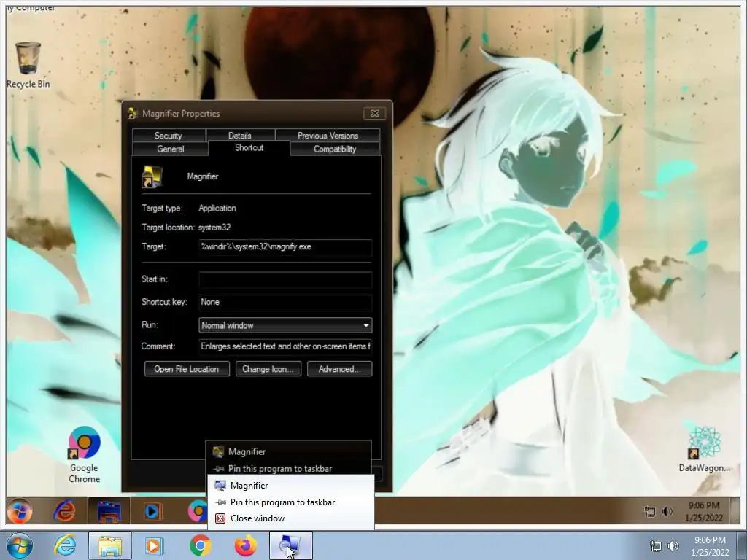Open the Google Chrome desktop shortcut
The height and width of the screenshot is (560, 747).
click(x=84, y=455)
